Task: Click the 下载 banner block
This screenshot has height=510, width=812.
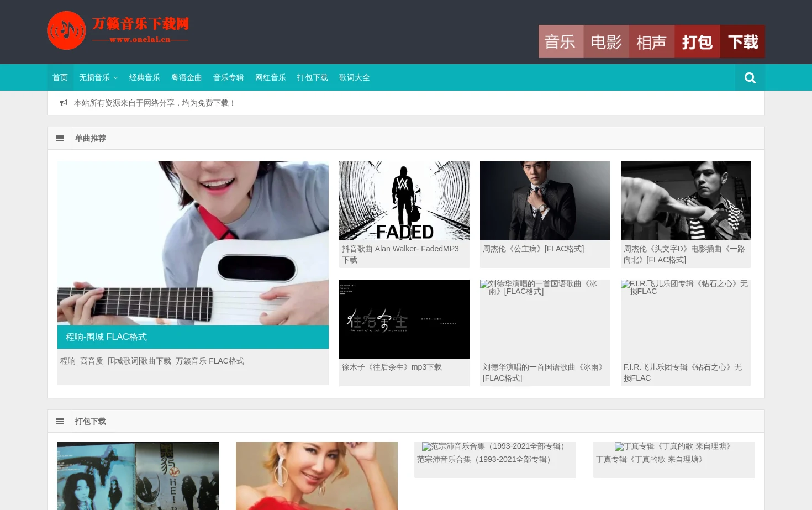Action: click(x=742, y=41)
